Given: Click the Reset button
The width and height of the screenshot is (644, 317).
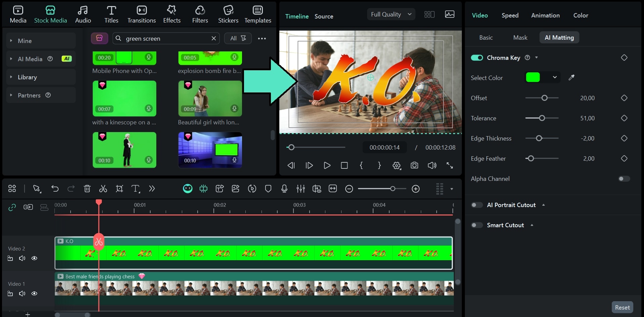Looking at the screenshot, I should click(621, 307).
